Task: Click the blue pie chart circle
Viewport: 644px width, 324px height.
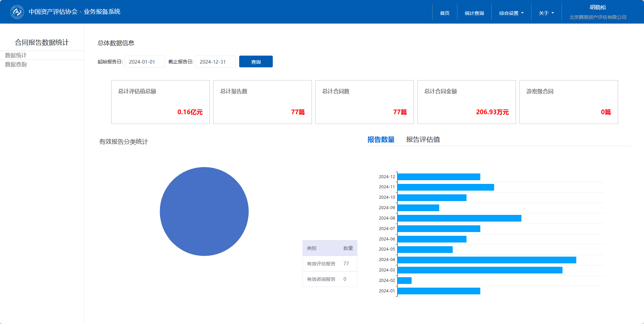Action: click(x=204, y=212)
